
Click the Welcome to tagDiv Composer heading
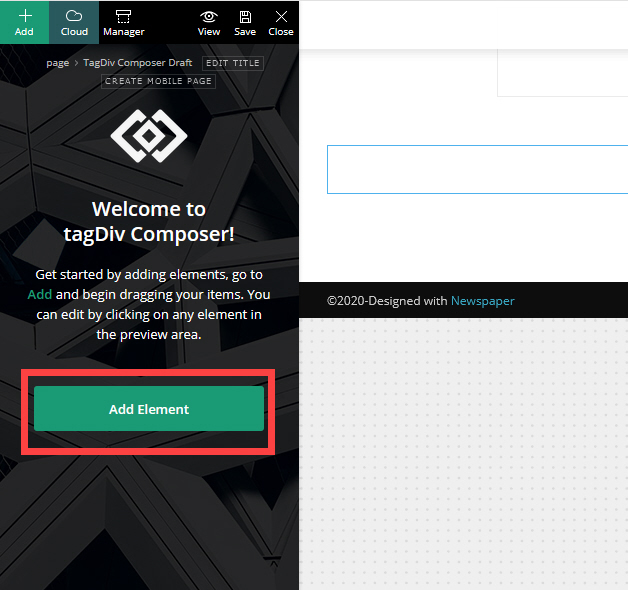tap(149, 222)
